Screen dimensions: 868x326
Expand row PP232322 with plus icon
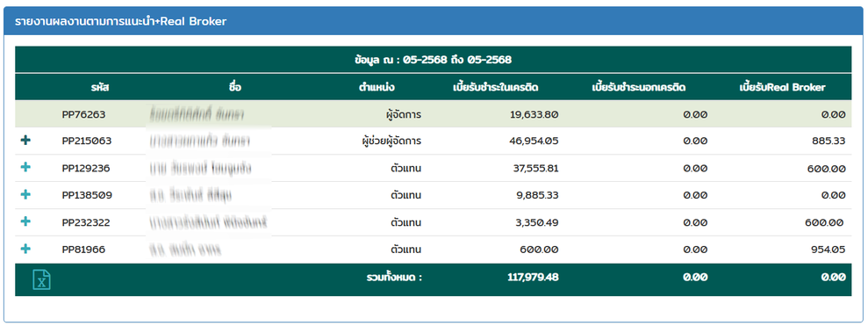point(25,221)
